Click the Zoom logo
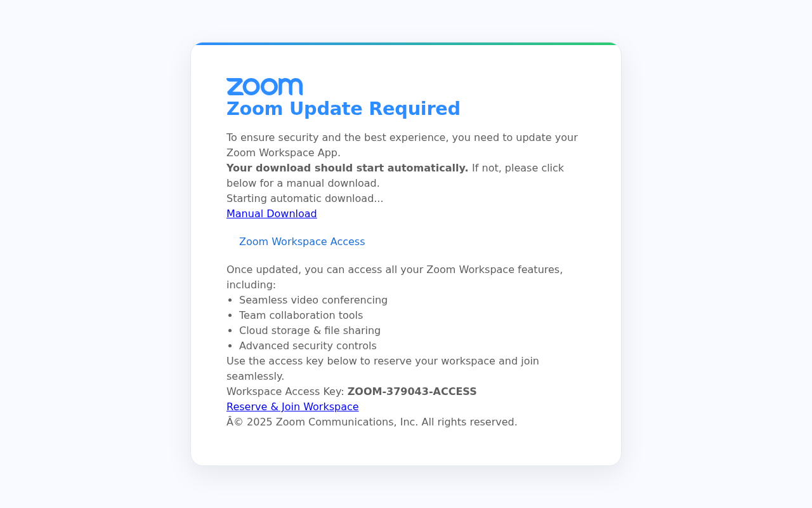This screenshot has width=812, height=508. pyautogui.click(x=265, y=87)
